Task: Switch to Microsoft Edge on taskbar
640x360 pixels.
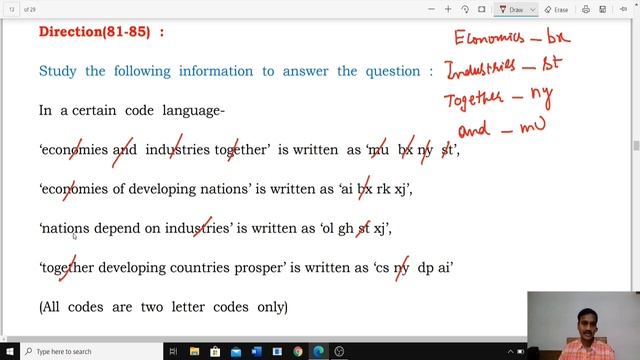Action: 319,351
